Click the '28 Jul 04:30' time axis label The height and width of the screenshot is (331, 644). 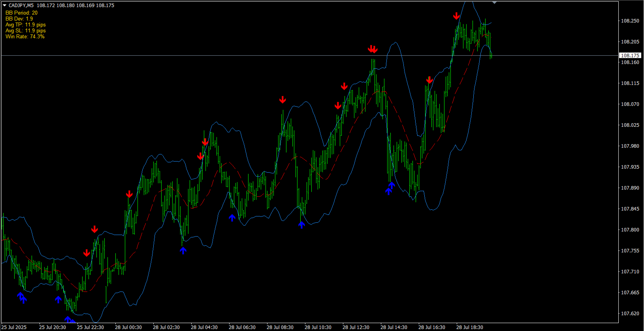pos(204,327)
